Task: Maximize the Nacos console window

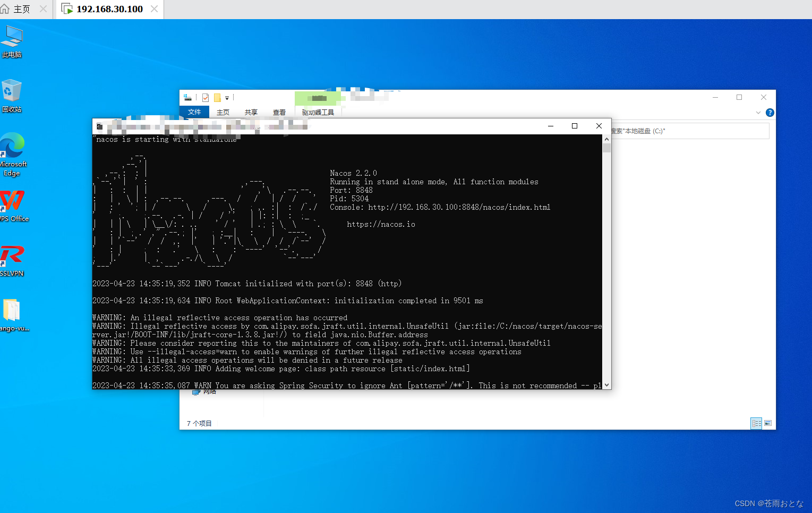Action: coord(575,126)
